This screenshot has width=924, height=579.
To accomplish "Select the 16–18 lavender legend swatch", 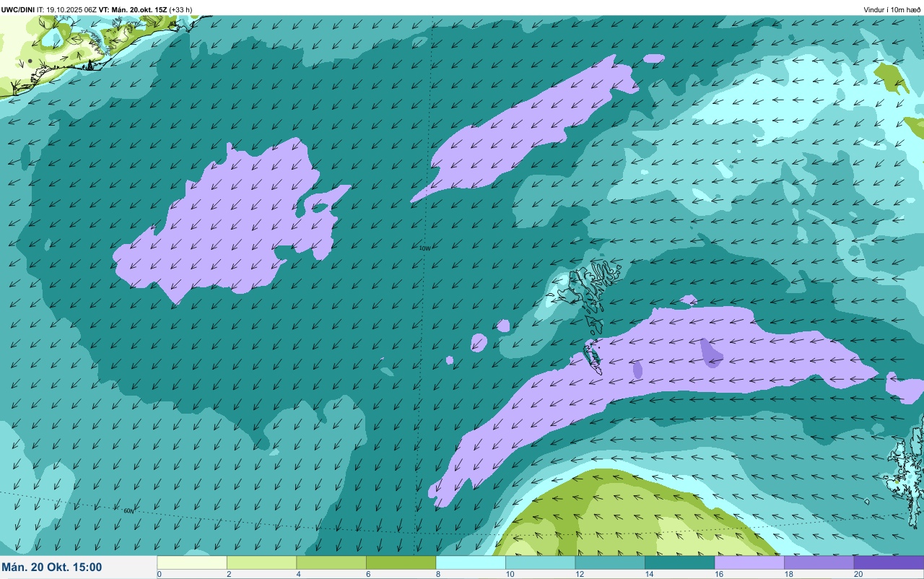I will (749, 562).
